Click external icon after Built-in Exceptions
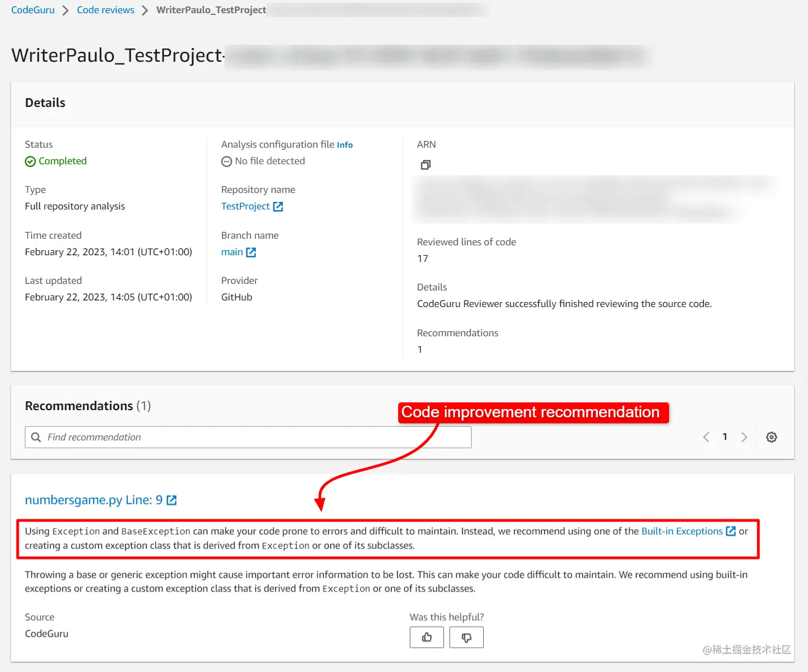The height and width of the screenshot is (672, 808). tap(731, 531)
